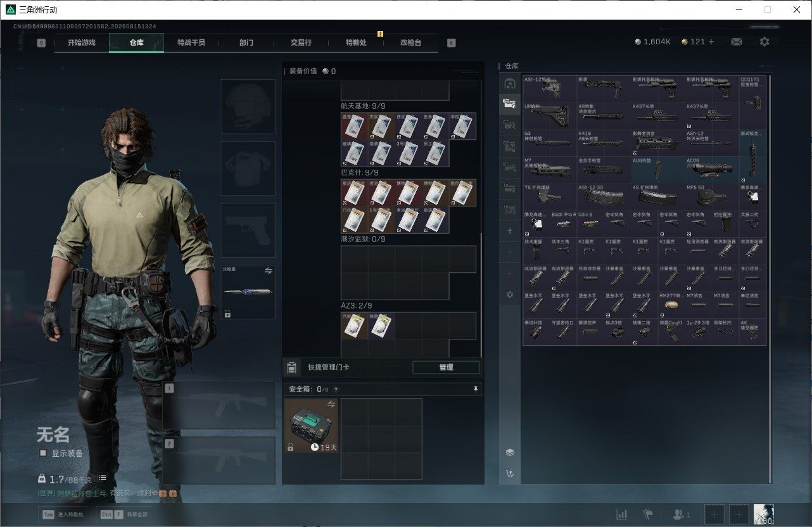Select the safe box with 19天 remaining
The image size is (812, 527).
click(311, 426)
